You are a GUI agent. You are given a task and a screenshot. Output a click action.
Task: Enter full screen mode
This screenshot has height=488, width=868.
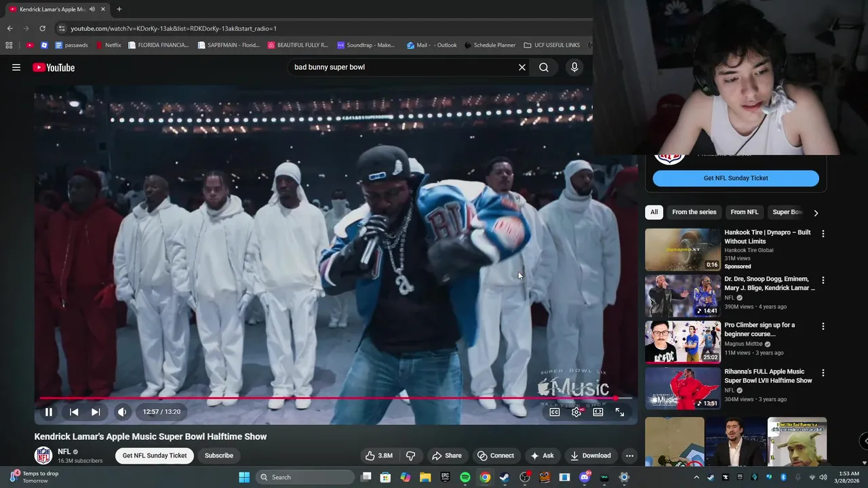pos(620,411)
